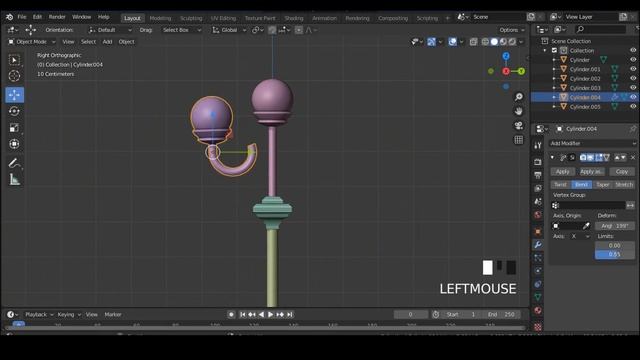The width and height of the screenshot is (640, 360).
Task: Select the Twist deform mode
Action: click(x=560, y=184)
